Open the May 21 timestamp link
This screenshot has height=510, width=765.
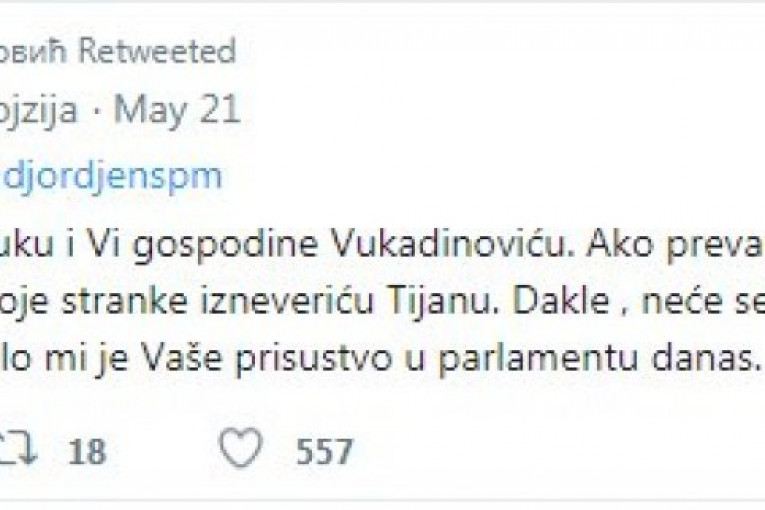pyautogui.click(x=177, y=110)
